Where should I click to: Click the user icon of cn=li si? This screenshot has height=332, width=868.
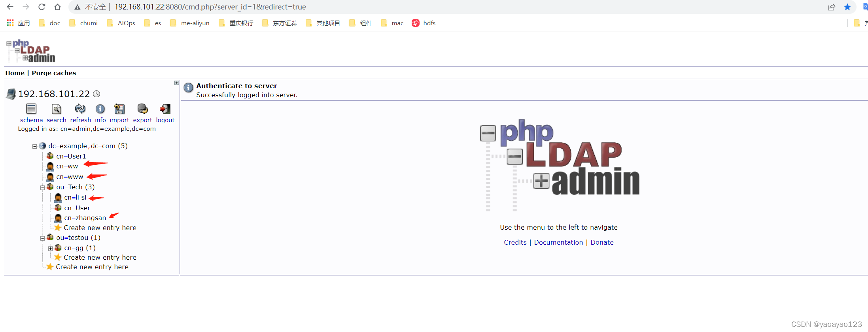[58, 197]
